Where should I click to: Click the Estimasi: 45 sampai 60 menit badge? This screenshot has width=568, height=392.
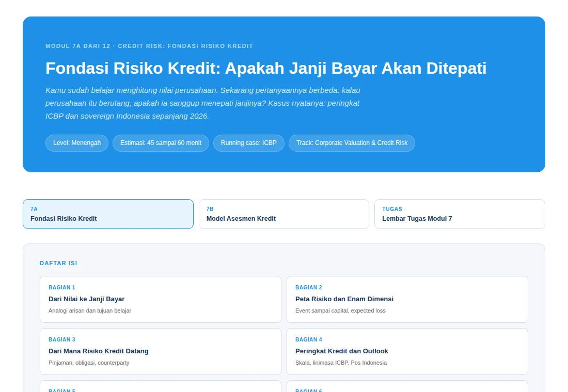click(x=161, y=143)
